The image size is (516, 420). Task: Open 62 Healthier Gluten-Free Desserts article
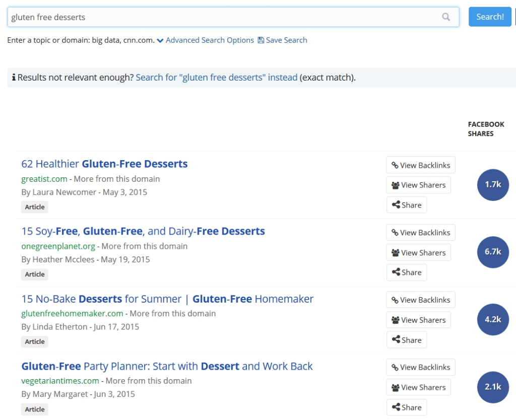point(104,164)
